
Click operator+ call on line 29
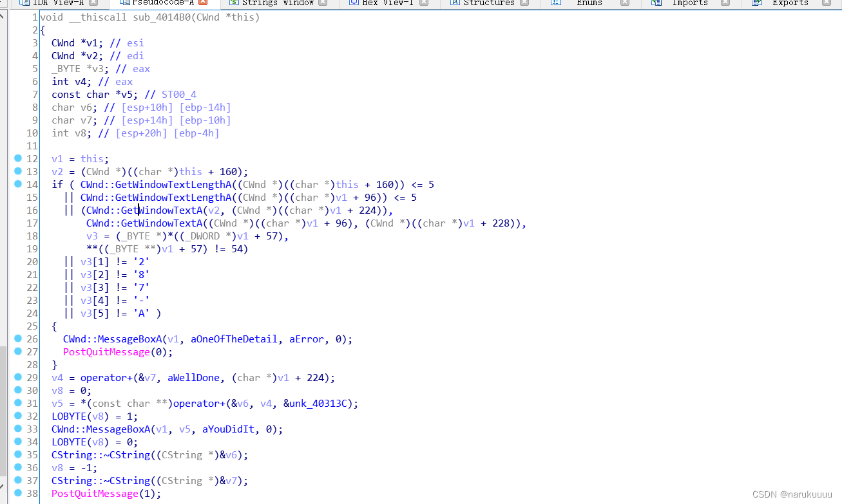(106, 378)
